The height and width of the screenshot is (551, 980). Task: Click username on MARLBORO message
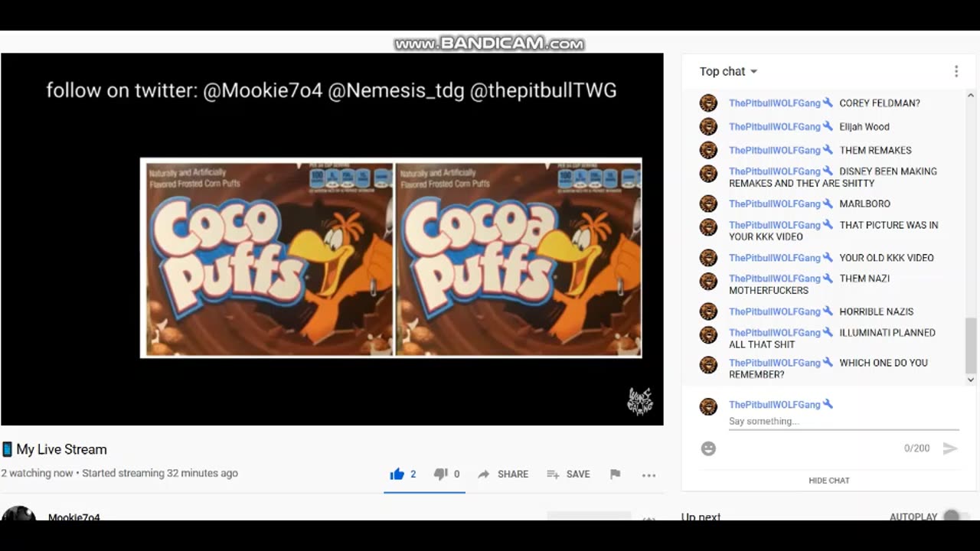pos(774,204)
